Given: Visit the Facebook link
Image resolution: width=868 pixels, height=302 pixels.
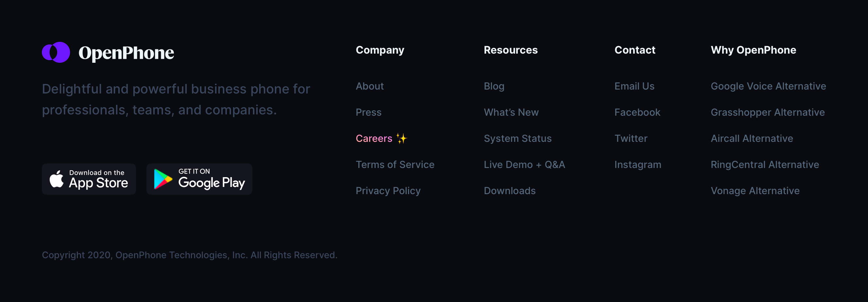Looking at the screenshot, I should [x=637, y=112].
